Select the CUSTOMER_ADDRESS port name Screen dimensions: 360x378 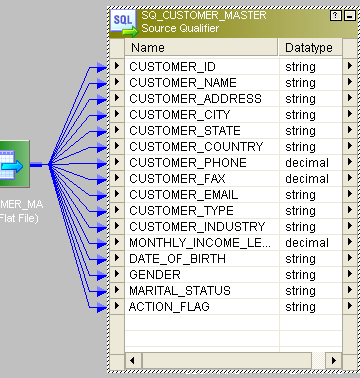point(195,99)
